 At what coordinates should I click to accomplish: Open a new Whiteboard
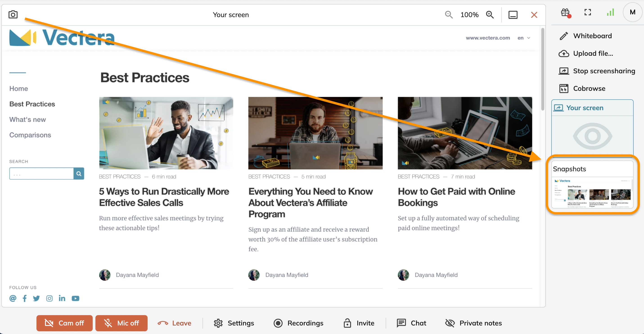[585, 36]
